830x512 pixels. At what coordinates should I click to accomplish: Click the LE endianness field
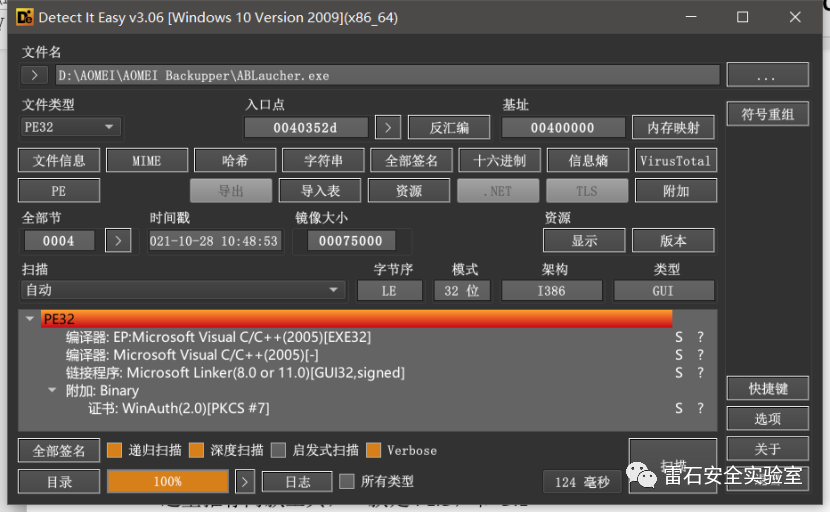[x=390, y=291]
